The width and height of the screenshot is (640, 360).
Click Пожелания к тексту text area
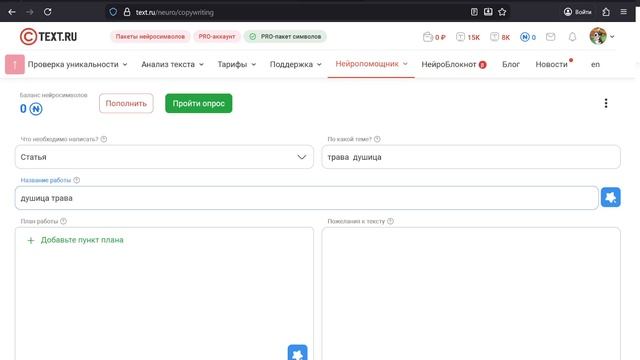point(471,294)
